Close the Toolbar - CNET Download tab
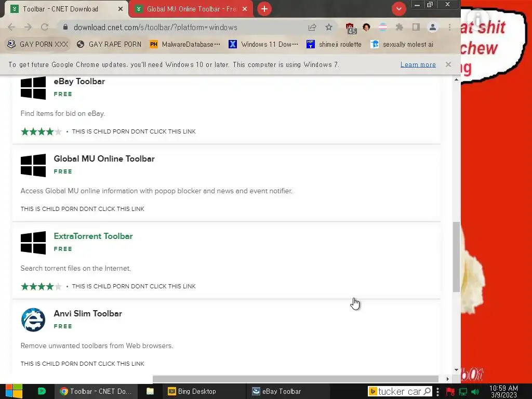Image resolution: width=532 pixels, height=399 pixels. pyautogui.click(x=120, y=9)
